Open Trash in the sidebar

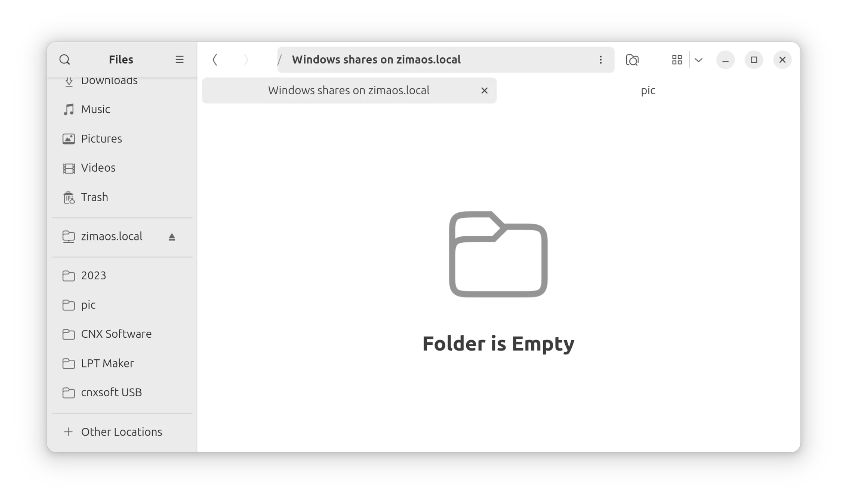pyautogui.click(x=122, y=197)
